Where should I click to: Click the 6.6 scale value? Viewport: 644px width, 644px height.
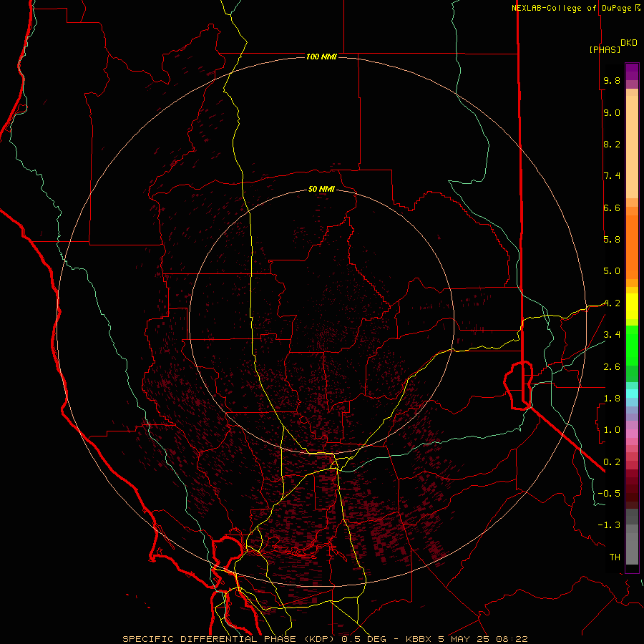(x=612, y=208)
